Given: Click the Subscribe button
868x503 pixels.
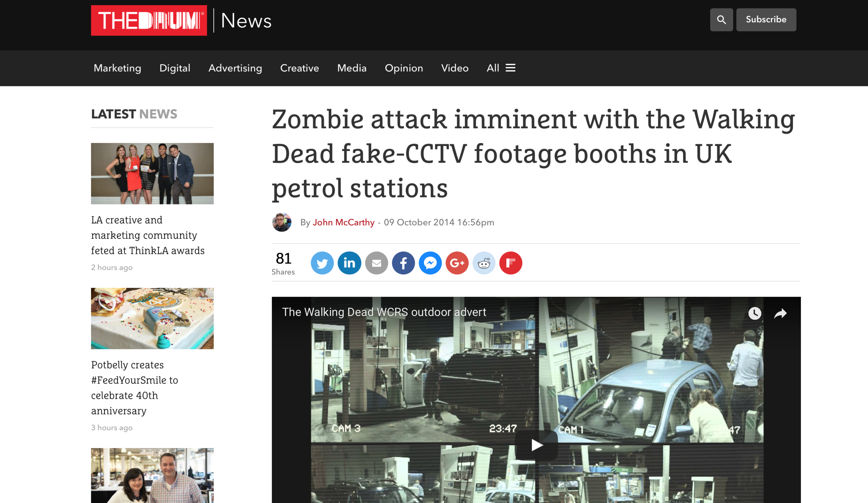Looking at the screenshot, I should pos(766,20).
